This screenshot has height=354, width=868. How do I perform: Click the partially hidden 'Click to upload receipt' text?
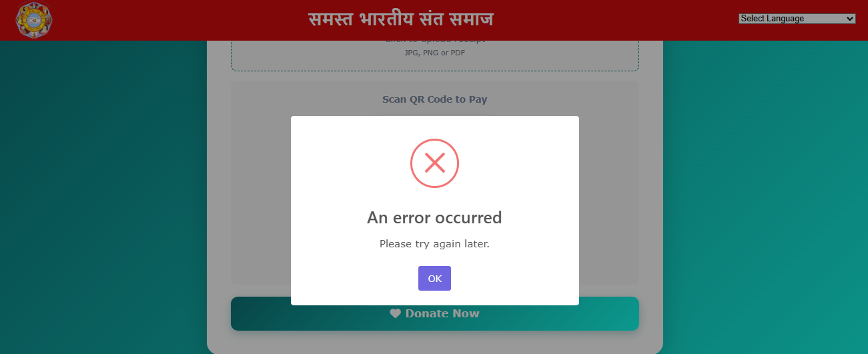(434, 42)
